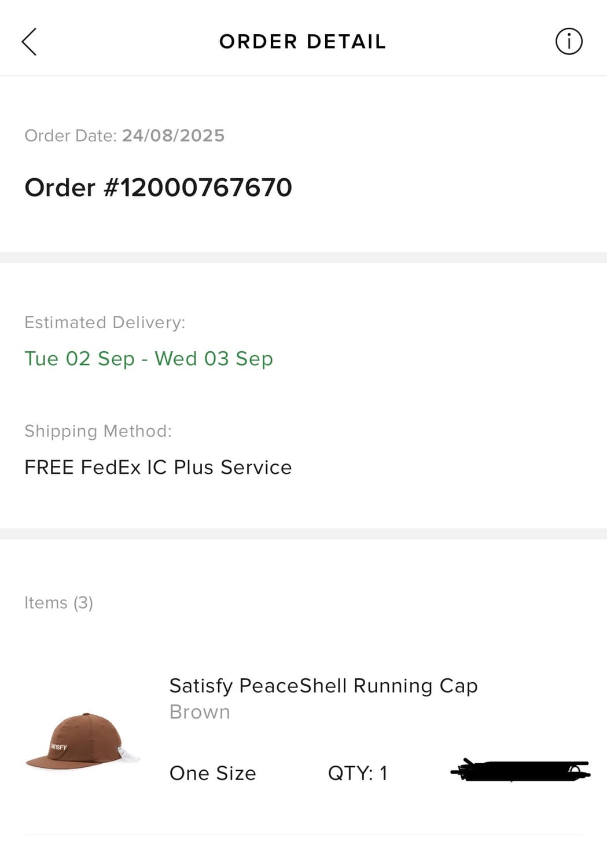
Task: Select the Shipping Method label
Action: [98, 431]
